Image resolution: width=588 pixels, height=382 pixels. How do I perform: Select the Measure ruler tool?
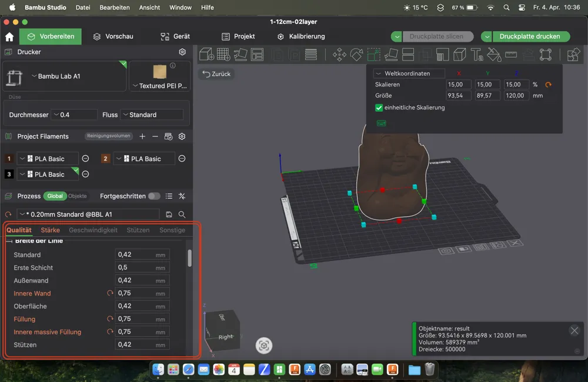point(511,54)
